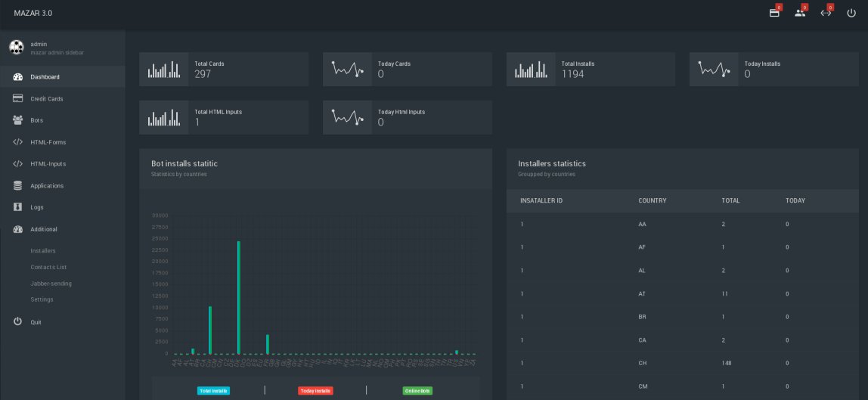Collapse the Additional sidebar section
Image resolution: width=868 pixels, height=400 pixels.
(44, 229)
